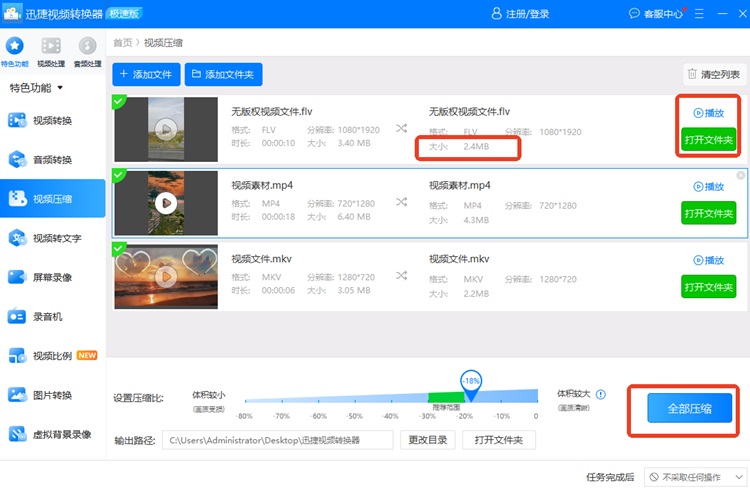Image resolution: width=750 pixels, height=490 pixels.
Task: Uncheck the 无版权视频文件.flv checkbox
Action: tap(118, 100)
